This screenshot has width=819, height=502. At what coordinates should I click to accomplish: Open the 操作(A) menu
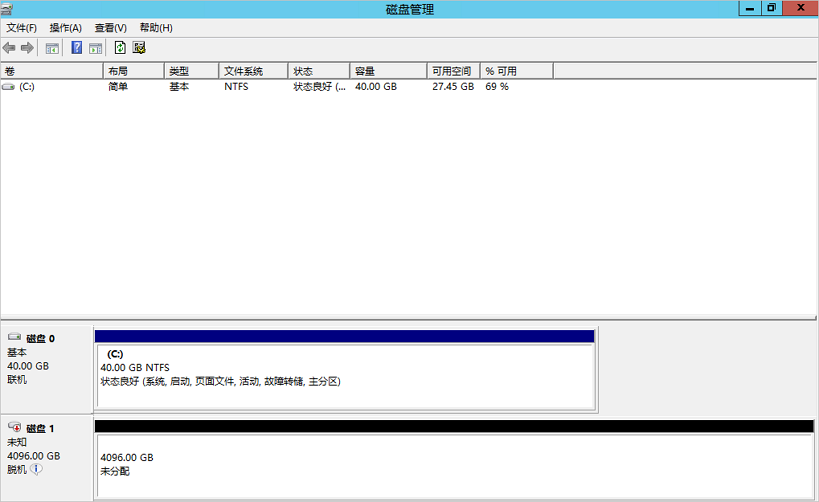coord(65,28)
